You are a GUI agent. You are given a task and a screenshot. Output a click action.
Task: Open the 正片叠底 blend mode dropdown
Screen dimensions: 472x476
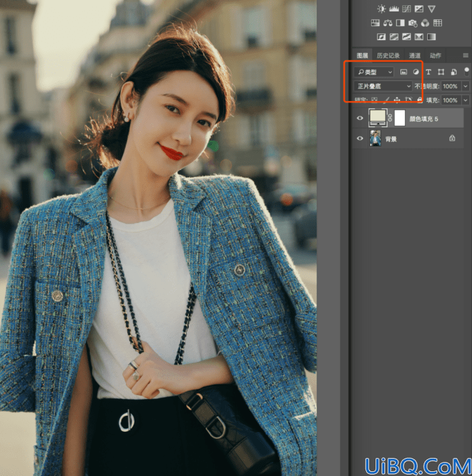coord(383,86)
